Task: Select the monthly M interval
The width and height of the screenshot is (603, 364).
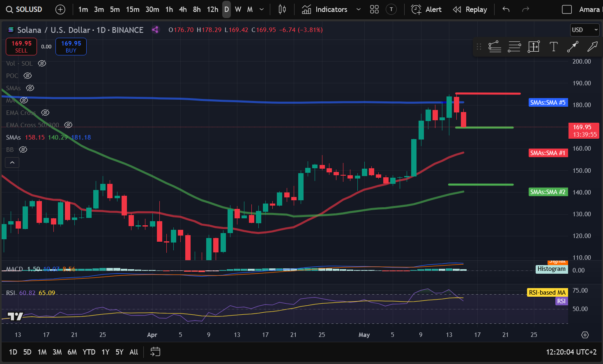Action: [250, 9]
